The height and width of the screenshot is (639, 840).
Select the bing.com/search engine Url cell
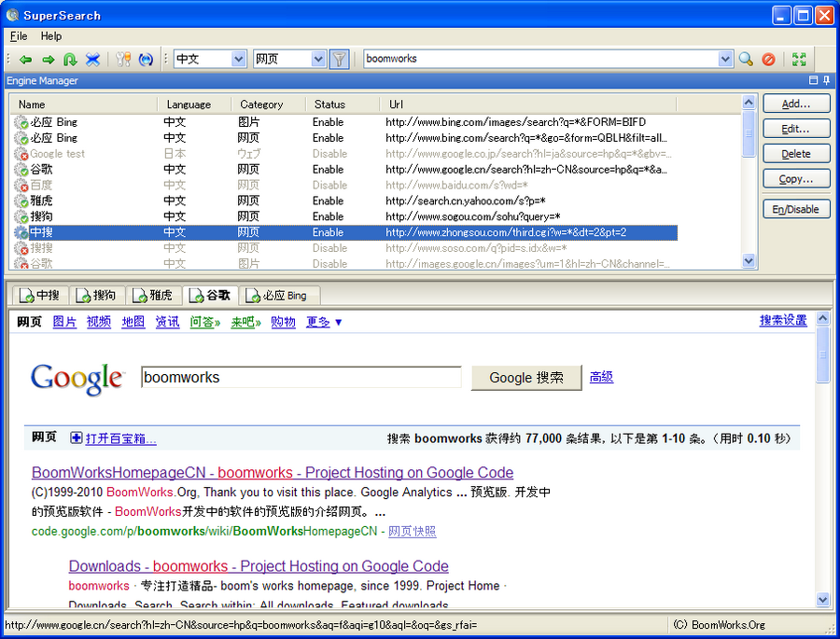click(526, 138)
